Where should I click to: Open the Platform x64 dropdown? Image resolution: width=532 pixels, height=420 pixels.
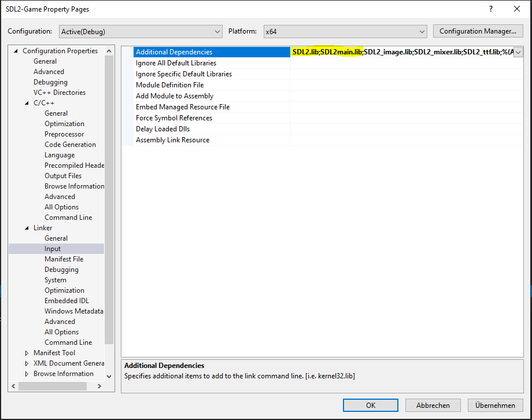pyautogui.click(x=345, y=31)
